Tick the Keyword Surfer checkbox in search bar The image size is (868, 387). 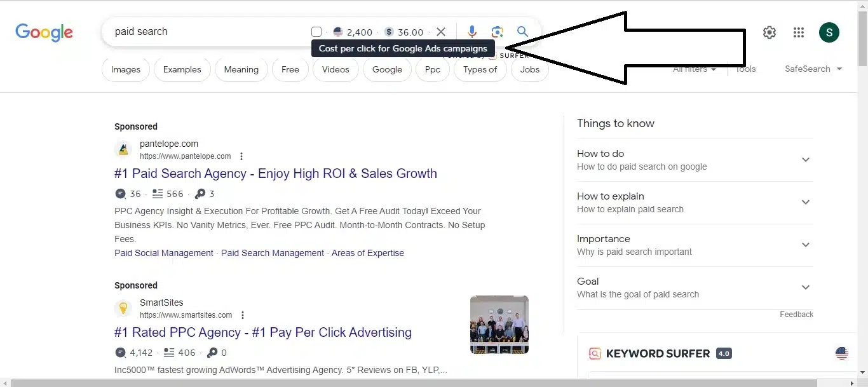(316, 32)
